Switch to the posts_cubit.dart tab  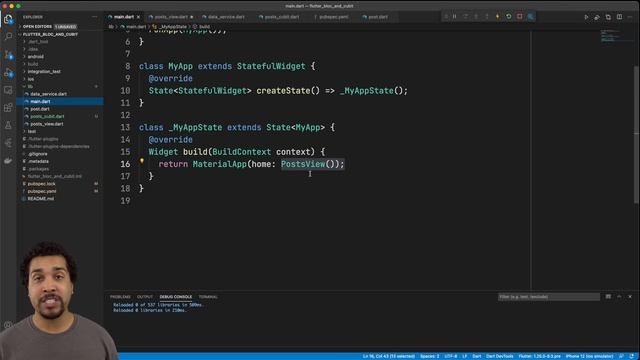tap(282, 17)
